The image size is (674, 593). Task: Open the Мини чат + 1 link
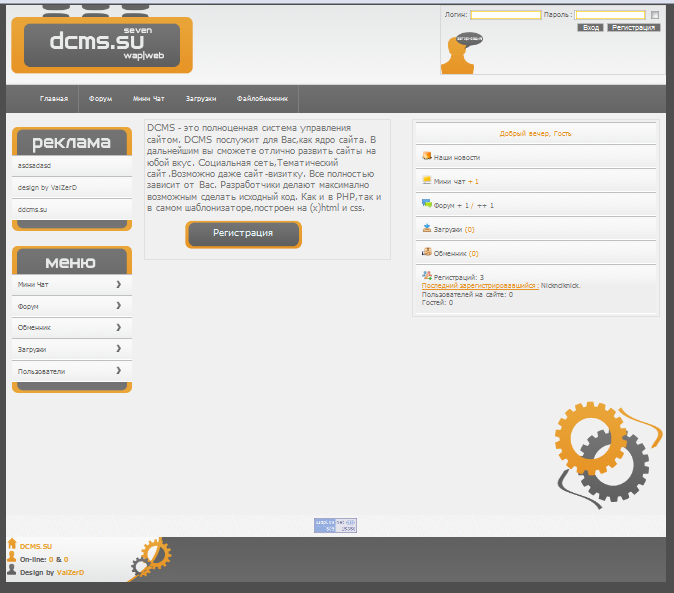(456, 182)
